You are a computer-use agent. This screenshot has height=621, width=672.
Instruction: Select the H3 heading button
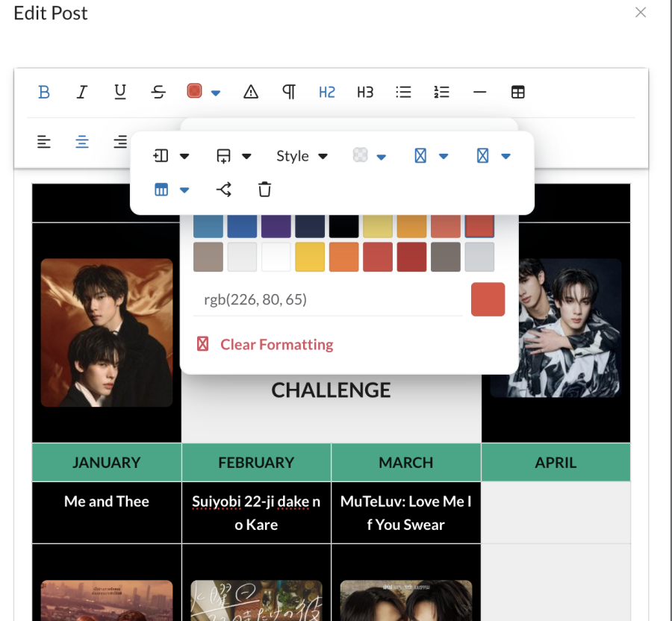tap(365, 92)
